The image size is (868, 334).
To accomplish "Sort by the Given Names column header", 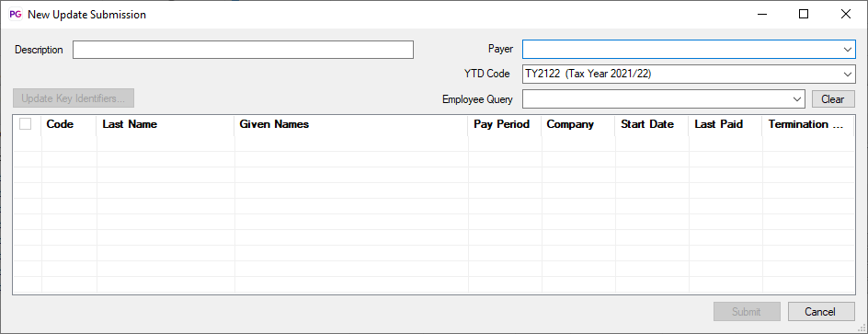I will pos(351,124).
